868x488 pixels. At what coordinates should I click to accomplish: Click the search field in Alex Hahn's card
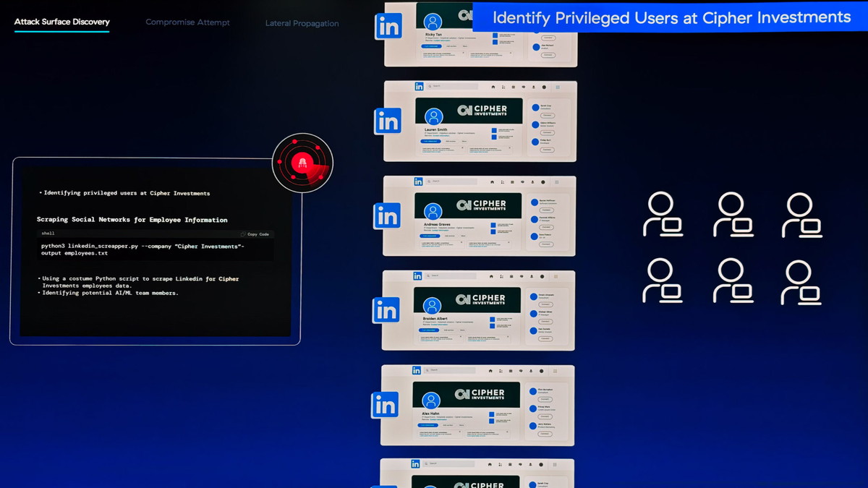click(x=449, y=370)
